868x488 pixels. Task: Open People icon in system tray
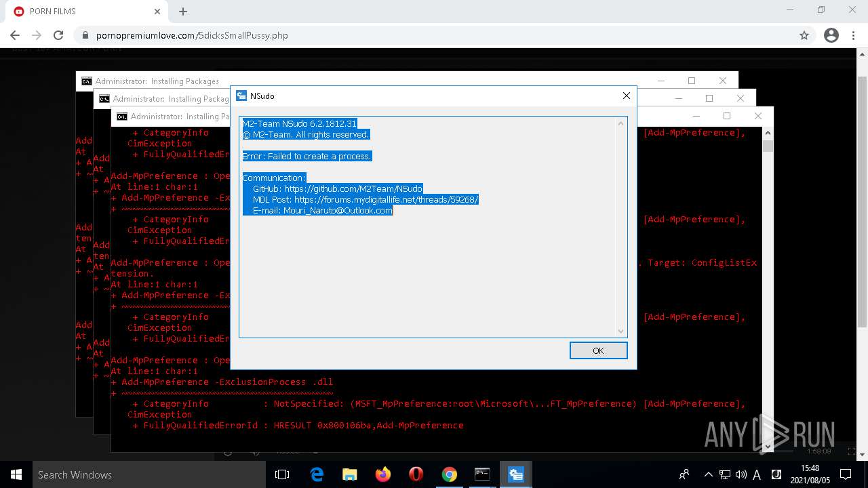pyautogui.click(x=684, y=474)
